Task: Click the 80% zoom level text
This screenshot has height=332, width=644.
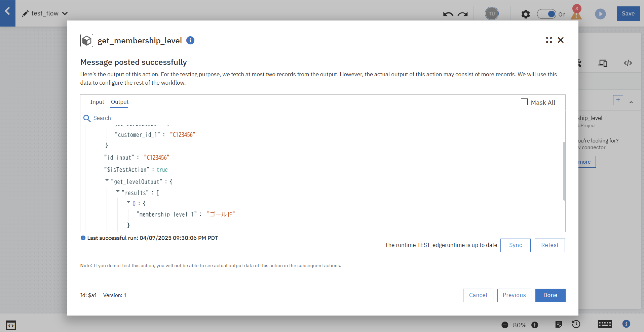Action: tap(520, 325)
